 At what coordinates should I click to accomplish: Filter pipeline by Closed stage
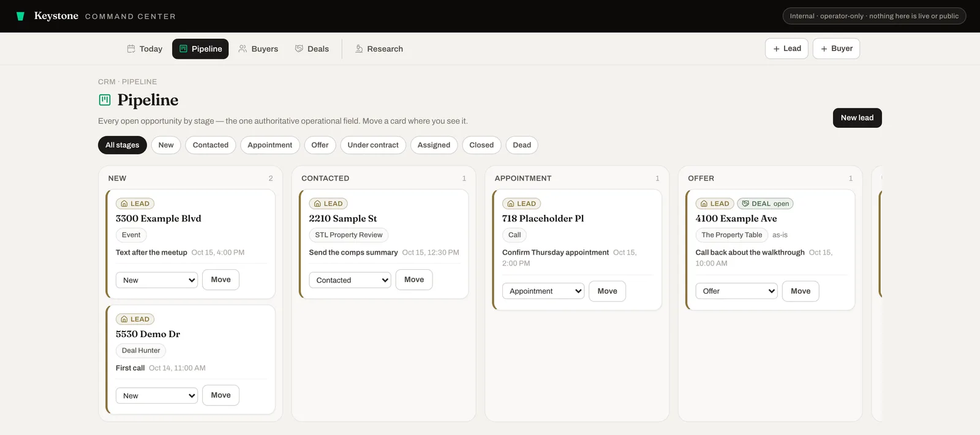pyautogui.click(x=481, y=145)
